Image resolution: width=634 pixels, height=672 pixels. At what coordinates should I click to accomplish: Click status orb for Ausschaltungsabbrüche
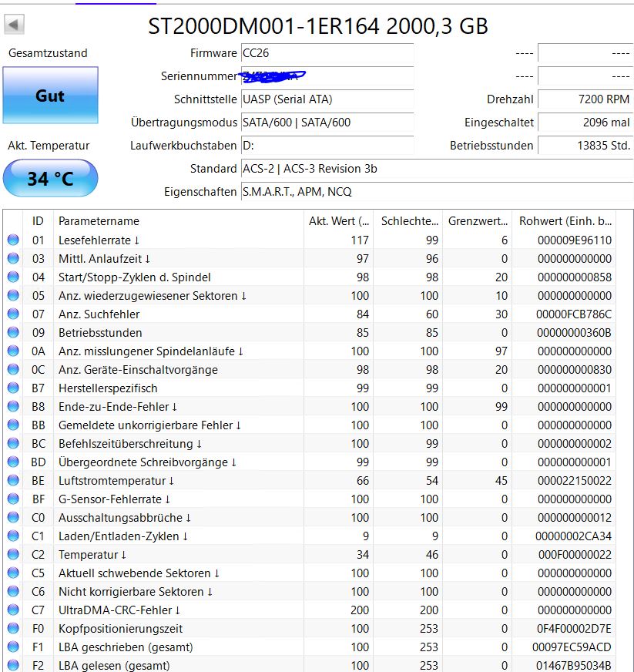tap(13, 517)
